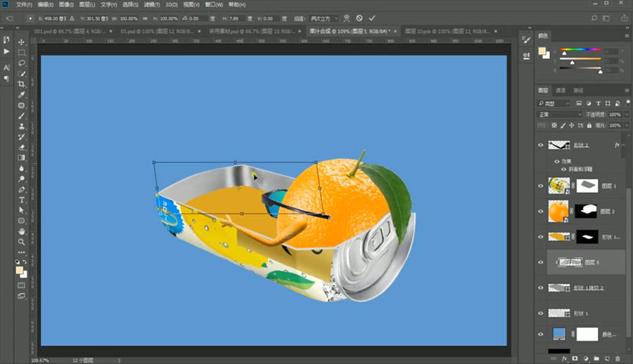Commit the transform with checkmark

[372, 18]
